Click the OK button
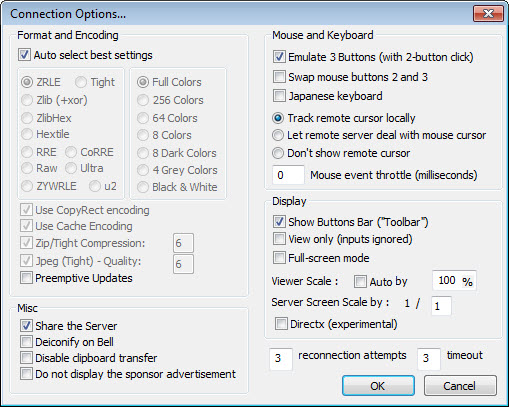This screenshot has width=509, height=407. (x=378, y=386)
